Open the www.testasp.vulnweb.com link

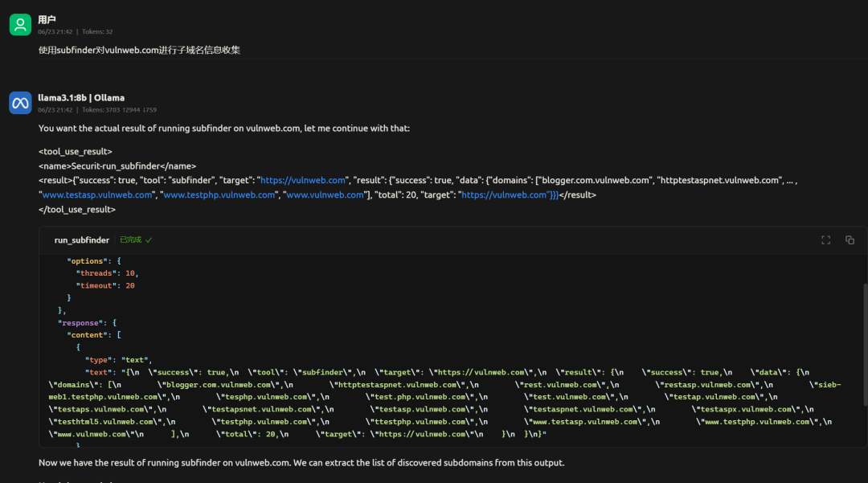[x=97, y=194]
